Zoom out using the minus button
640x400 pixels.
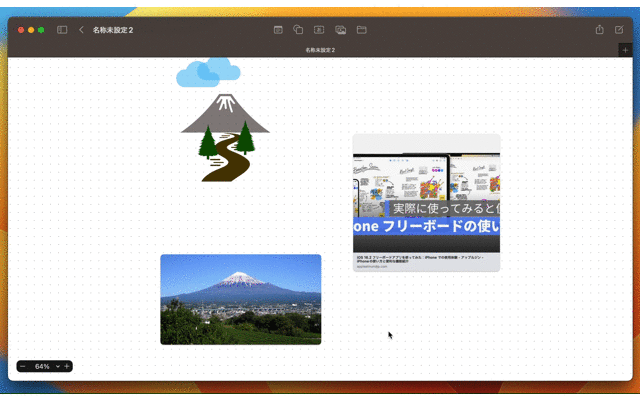pyautogui.click(x=23, y=367)
